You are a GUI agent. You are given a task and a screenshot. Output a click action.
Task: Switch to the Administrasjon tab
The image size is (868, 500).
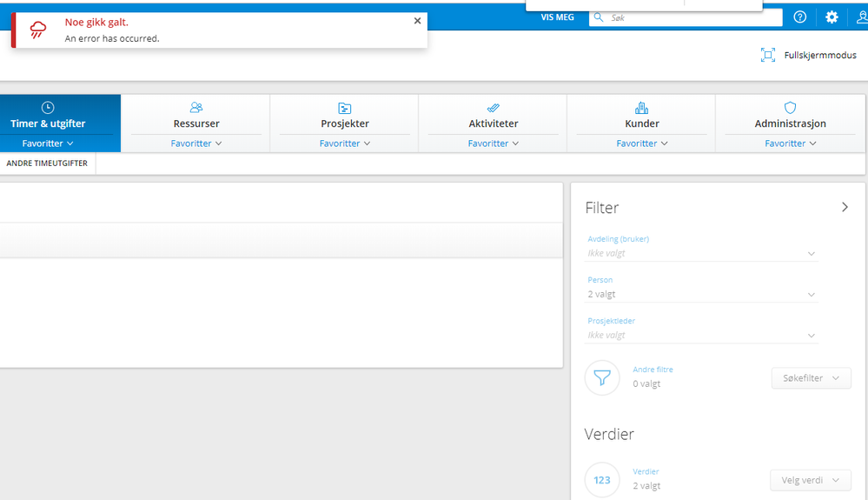point(790,123)
